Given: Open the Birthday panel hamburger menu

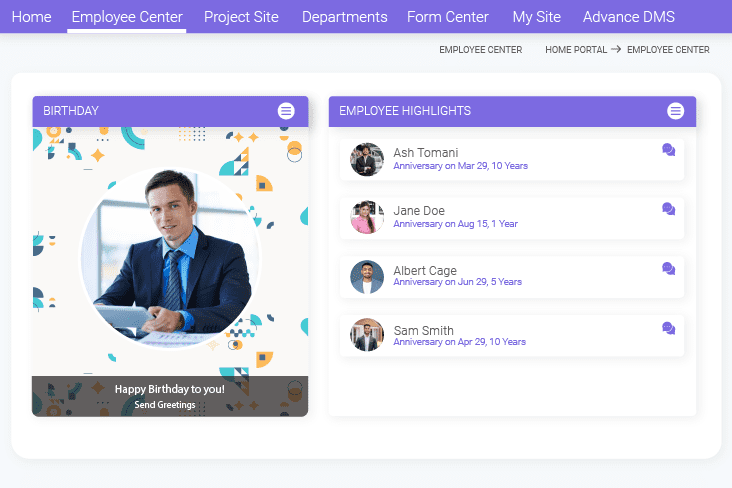Looking at the screenshot, I should pos(286,111).
